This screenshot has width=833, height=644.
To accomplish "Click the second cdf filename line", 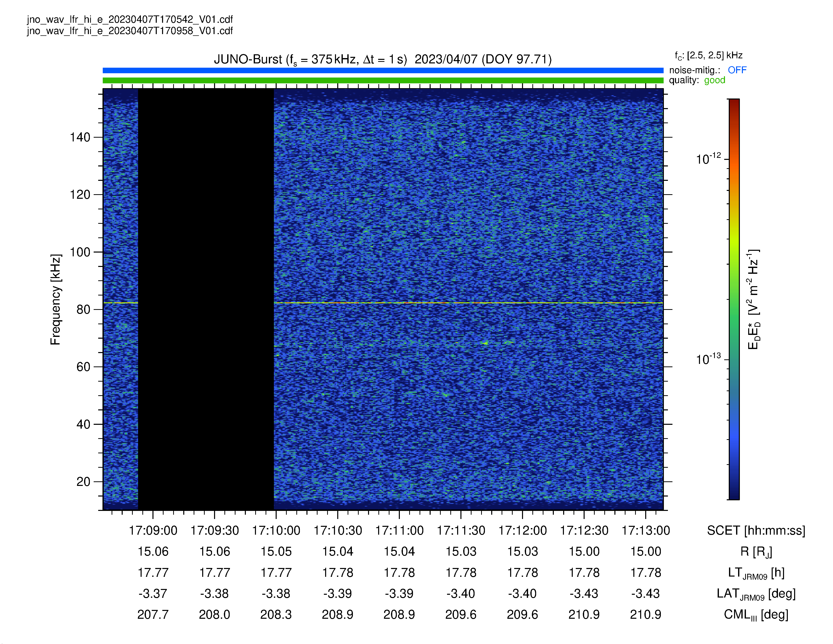I will (x=130, y=31).
